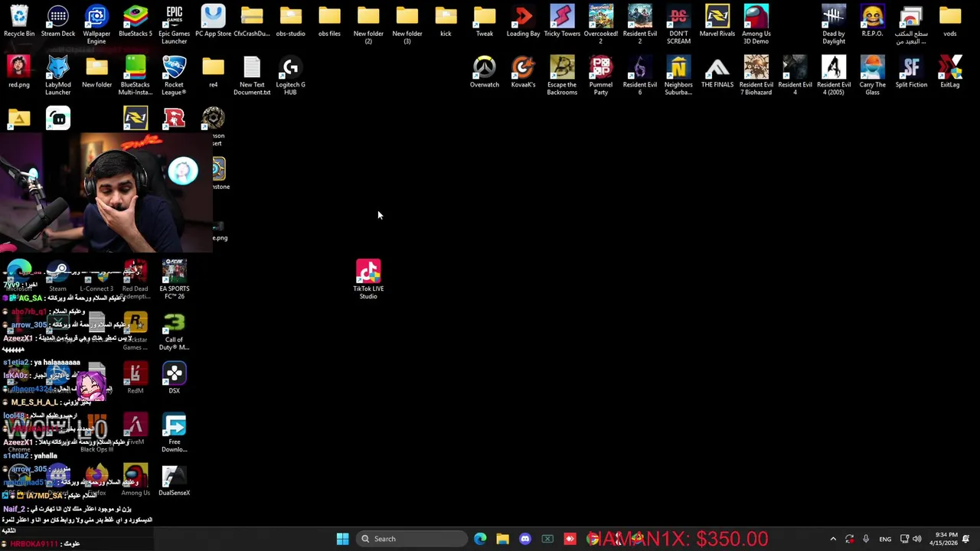Select Resident Evil 7 Biohazard icon
Screen dimensions: 980x551
tap(756, 75)
